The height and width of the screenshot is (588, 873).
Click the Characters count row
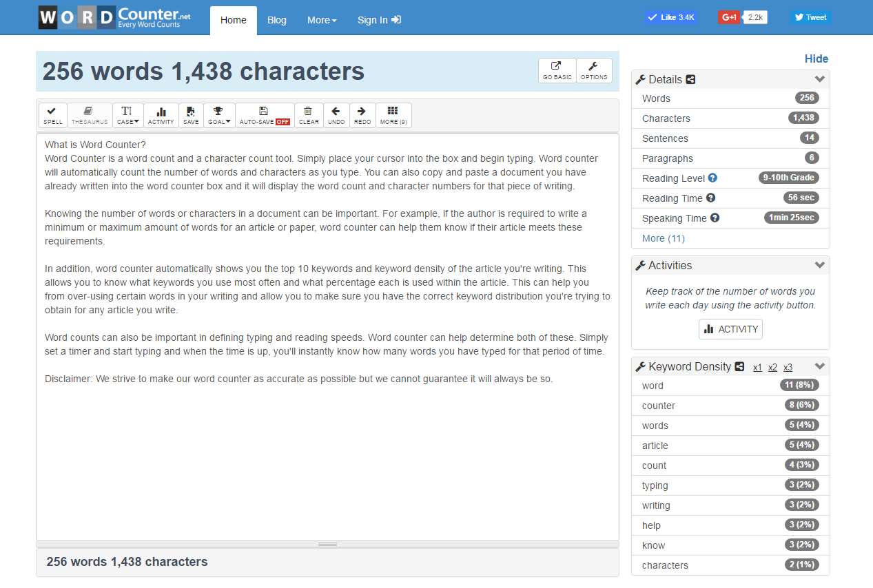(730, 118)
